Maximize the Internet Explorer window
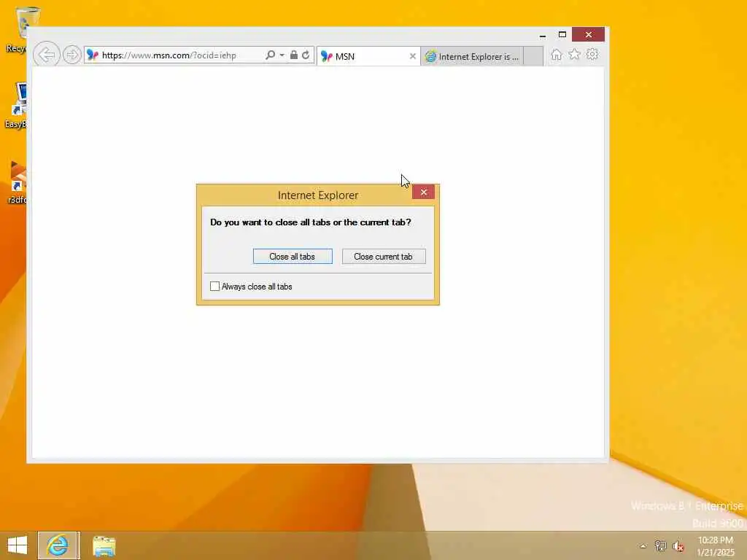Image resolution: width=747 pixels, height=560 pixels. (x=562, y=34)
